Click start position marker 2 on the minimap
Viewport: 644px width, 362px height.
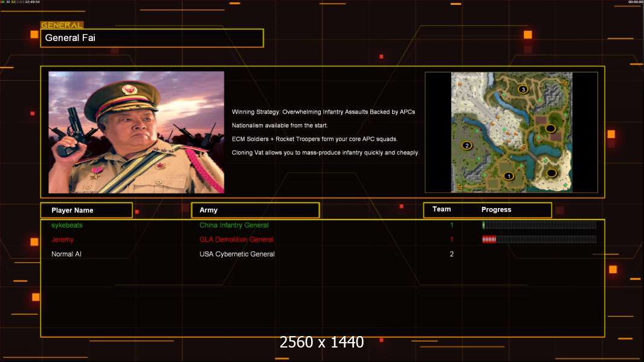pyautogui.click(x=466, y=145)
